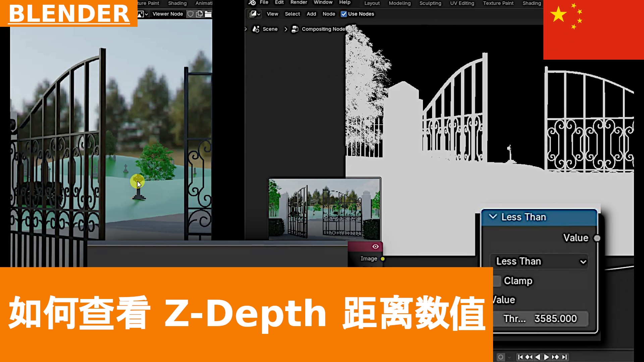Open the compositor Node menu

(329, 14)
